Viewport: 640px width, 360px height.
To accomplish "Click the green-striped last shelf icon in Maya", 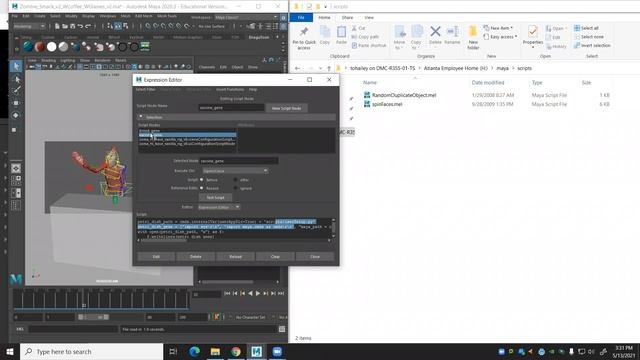I will pos(145,47).
